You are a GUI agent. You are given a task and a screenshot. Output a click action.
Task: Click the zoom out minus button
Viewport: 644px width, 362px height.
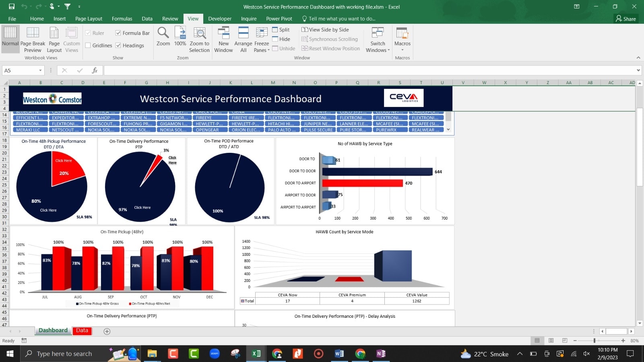click(575, 341)
